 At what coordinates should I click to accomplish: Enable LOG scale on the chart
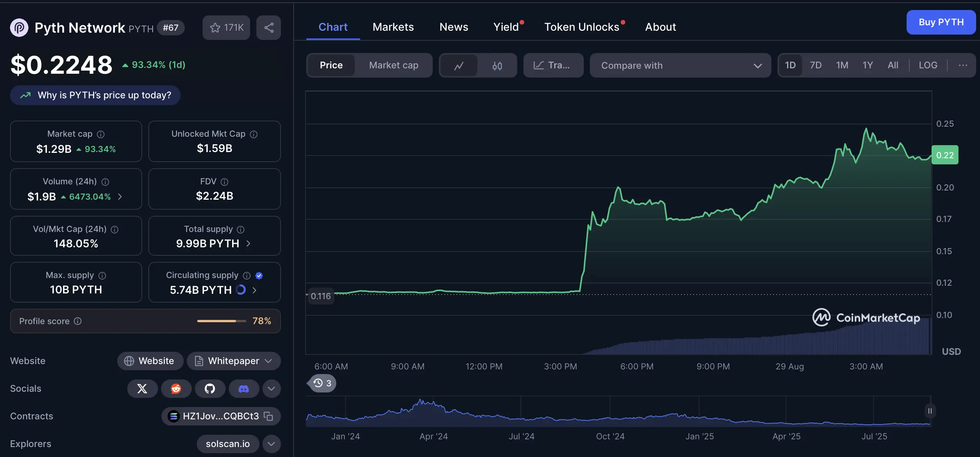(928, 65)
